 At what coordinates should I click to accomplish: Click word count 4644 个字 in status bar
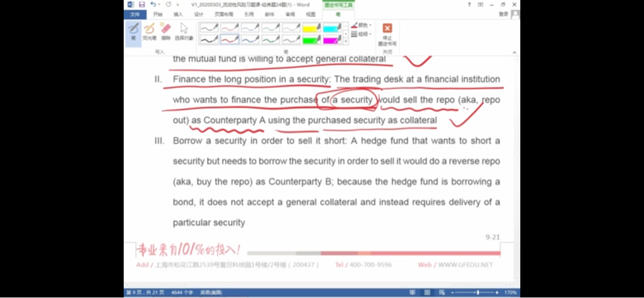click(182, 293)
